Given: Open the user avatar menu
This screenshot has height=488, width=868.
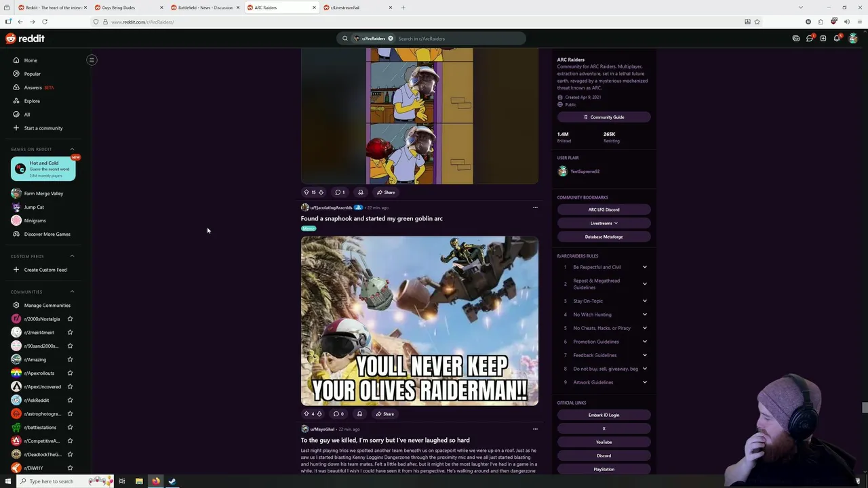Looking at the screenshot, I should (853, 39).
